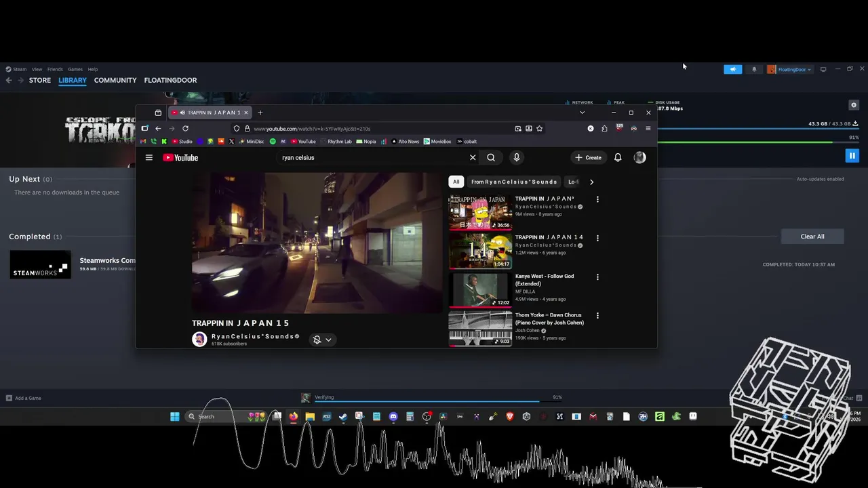Open the subscription notification bell dropdown
This screenshot has height=488, width=868.
pos(322,340)
